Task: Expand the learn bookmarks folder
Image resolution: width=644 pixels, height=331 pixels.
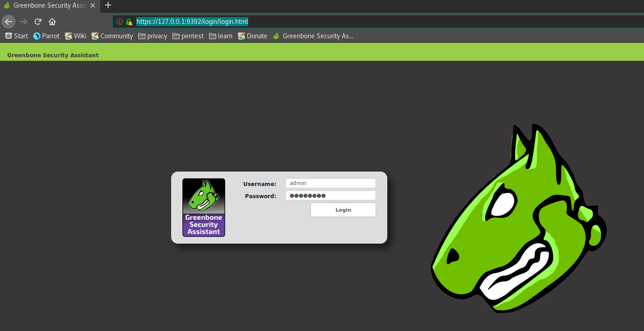Action: tap(221, 36)
